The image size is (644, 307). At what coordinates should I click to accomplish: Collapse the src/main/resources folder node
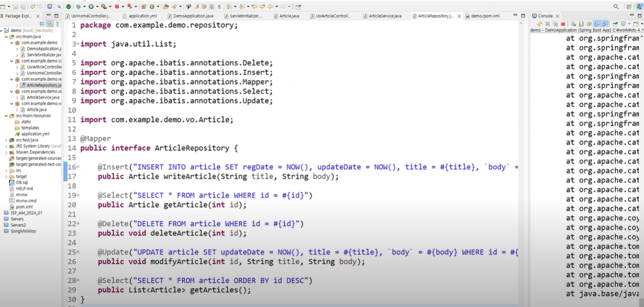coord(6,116)
